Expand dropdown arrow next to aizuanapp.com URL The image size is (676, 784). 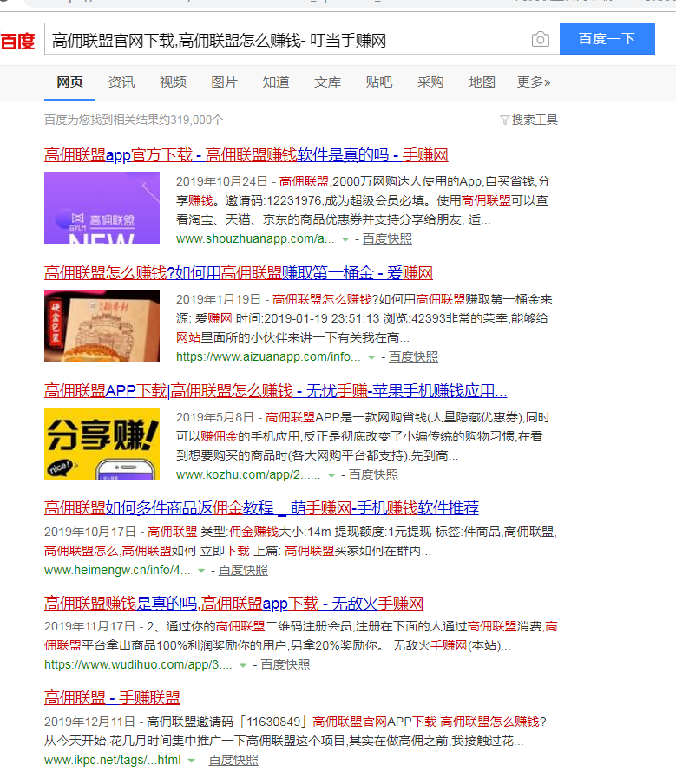click(371, 358)
